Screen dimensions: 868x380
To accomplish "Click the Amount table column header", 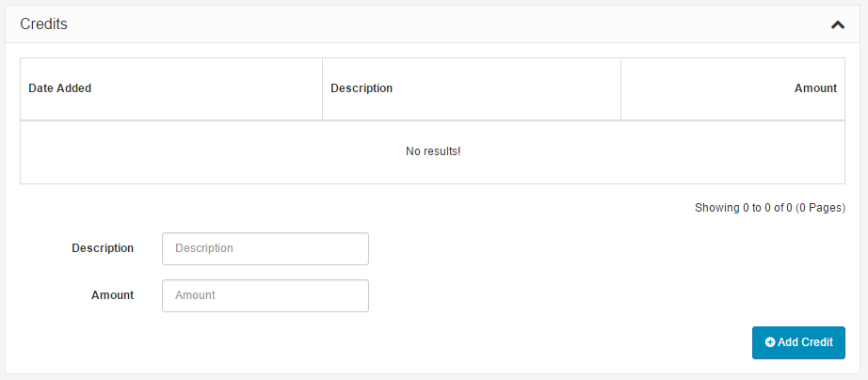I will (815, 88).
